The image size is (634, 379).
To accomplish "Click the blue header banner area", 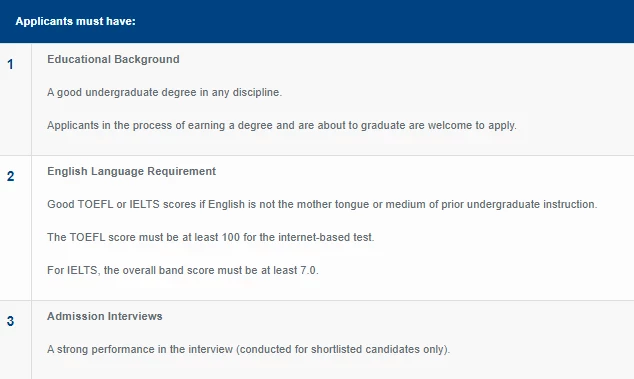I will coord(317,21).
